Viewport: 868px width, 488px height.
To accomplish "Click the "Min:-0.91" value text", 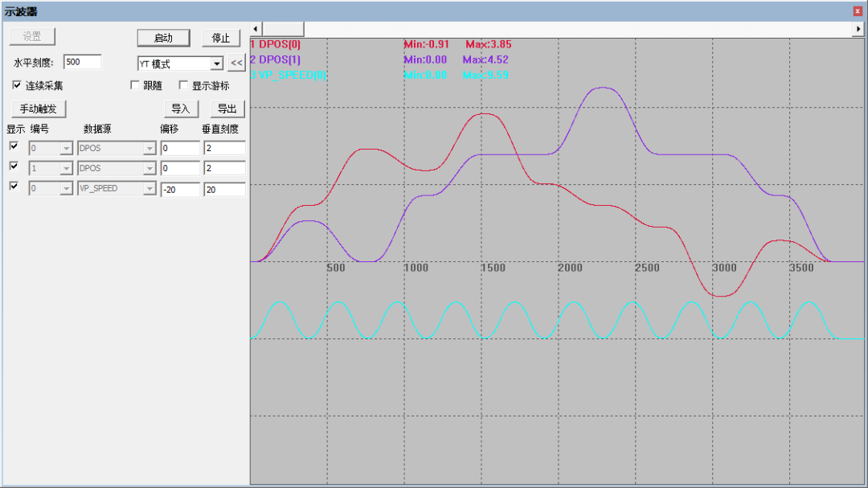I will [426, 44].
